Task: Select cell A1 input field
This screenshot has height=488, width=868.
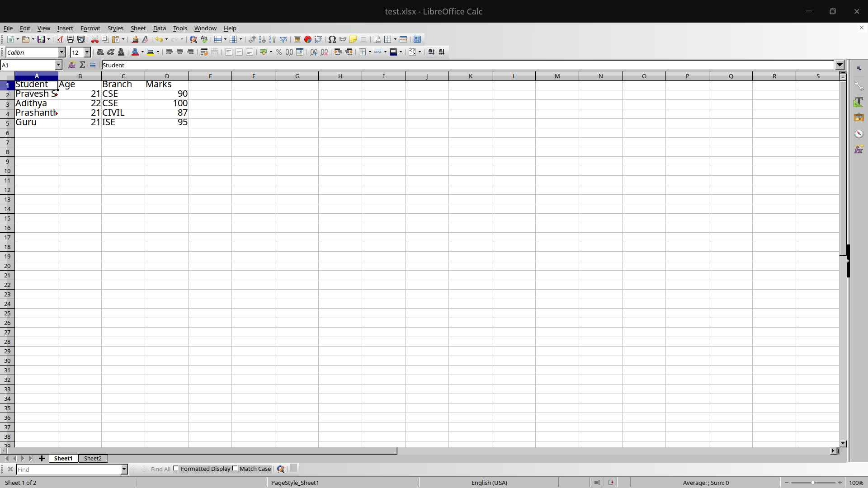Action: pos(37,84)
